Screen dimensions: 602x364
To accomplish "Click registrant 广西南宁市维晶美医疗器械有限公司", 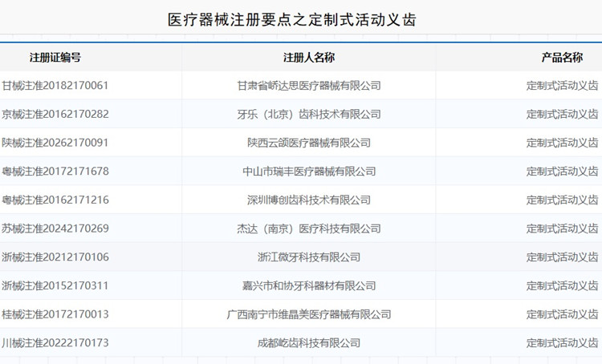I will tap(309, 314).
